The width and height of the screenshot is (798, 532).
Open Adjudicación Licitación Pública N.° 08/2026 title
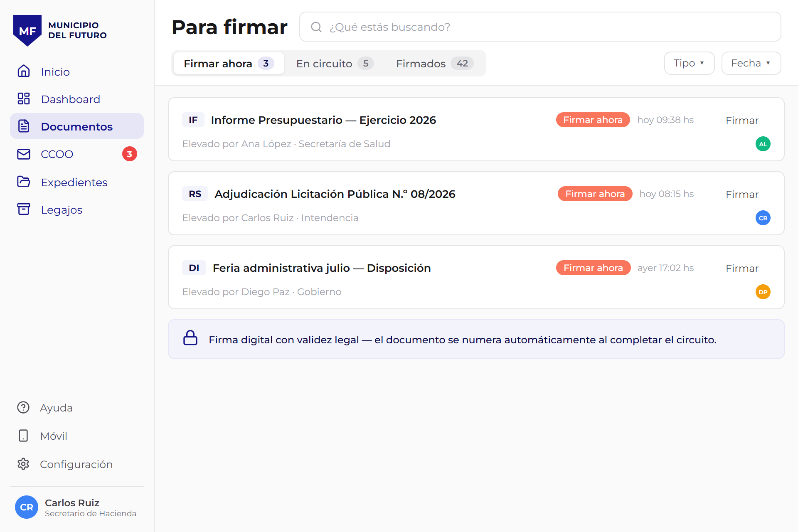tap(335, 194)
